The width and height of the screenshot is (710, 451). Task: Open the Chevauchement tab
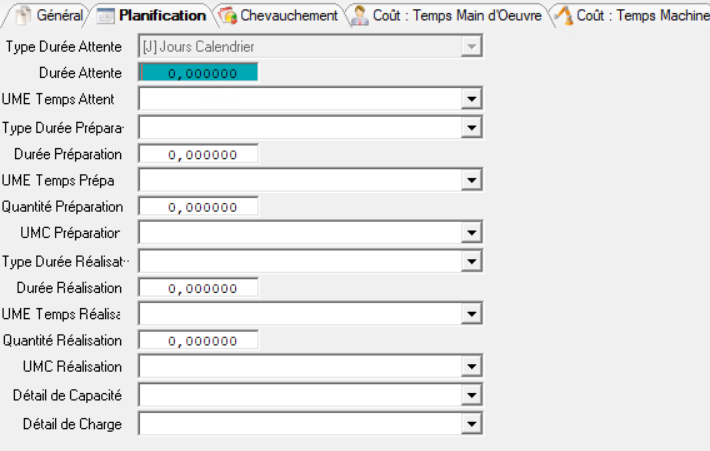289,16
